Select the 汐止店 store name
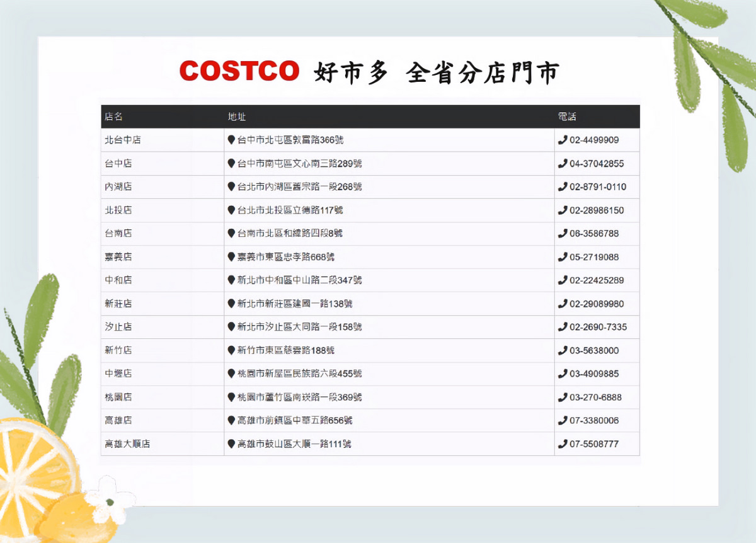 coord(118,327)
